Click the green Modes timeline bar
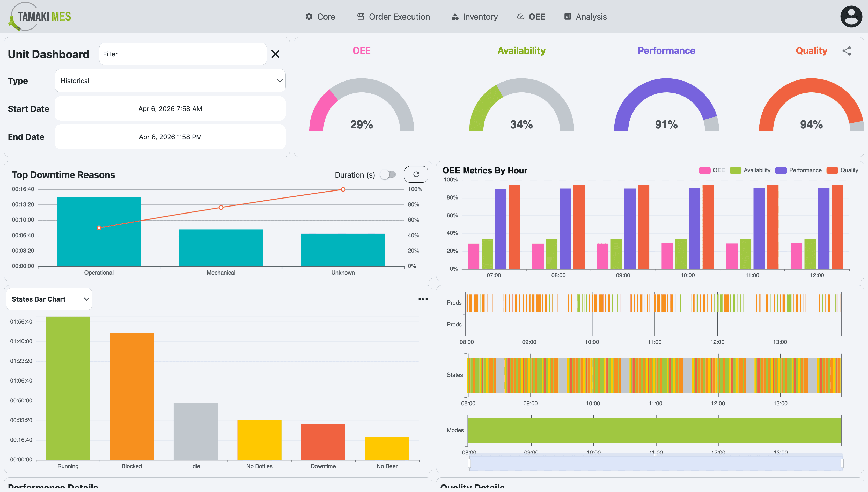This screenshot has height=492, width=868. [654, 430]
